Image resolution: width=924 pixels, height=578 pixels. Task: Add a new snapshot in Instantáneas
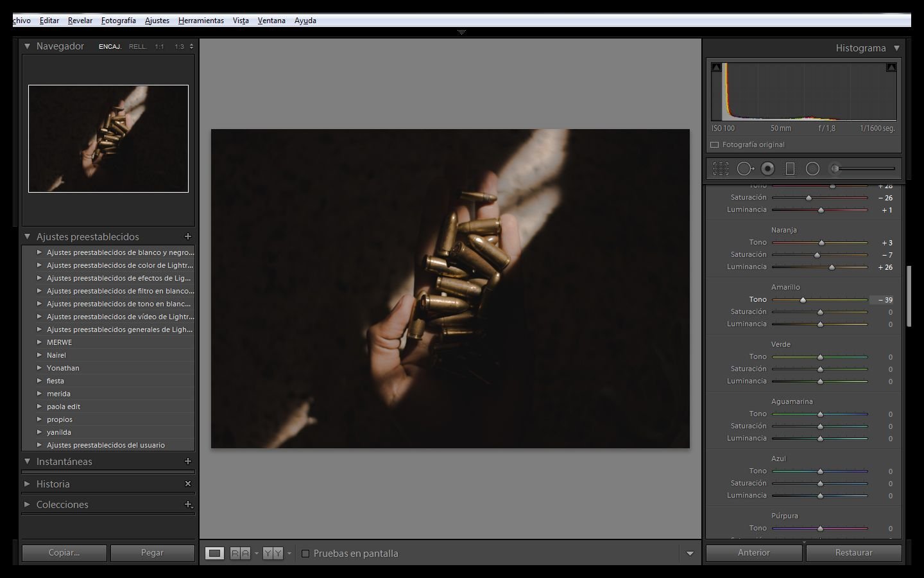point(188,461)
